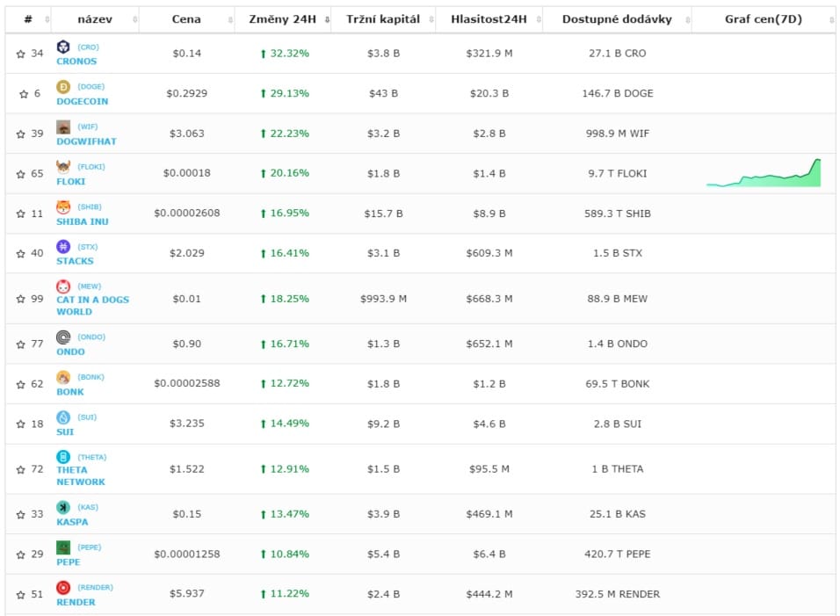
Task: Click the Sui price $3.235
Action: click(x=187, y=424)
